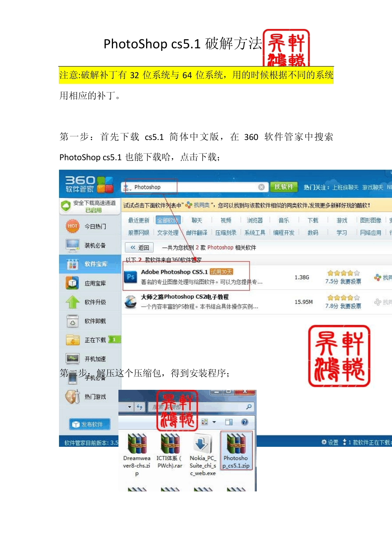Switch to the 最近更新 category tab

click(139, 221)
